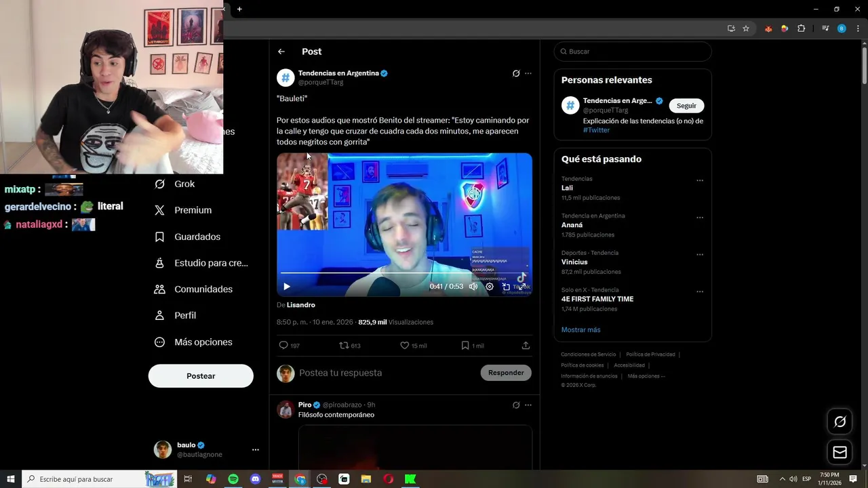Open Task View on taskbar
The width and height of the screenshot is (868, 488).
[x=189, y=479]
